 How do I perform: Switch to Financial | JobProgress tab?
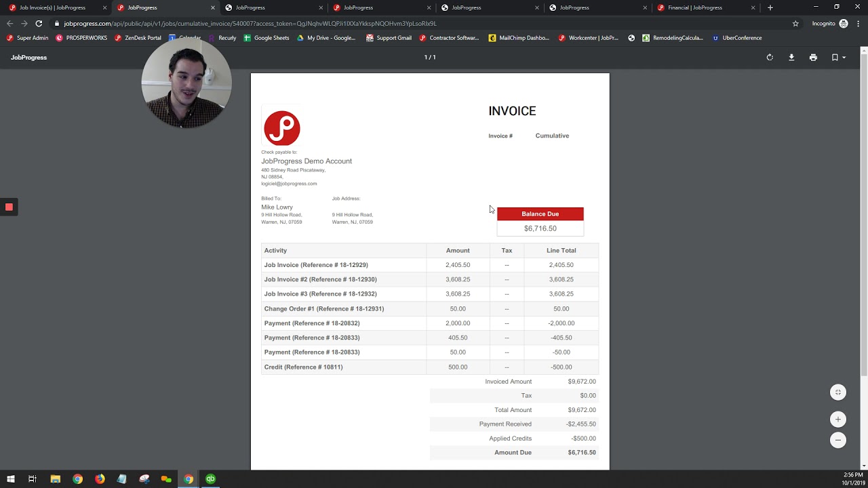click(706, 7)
